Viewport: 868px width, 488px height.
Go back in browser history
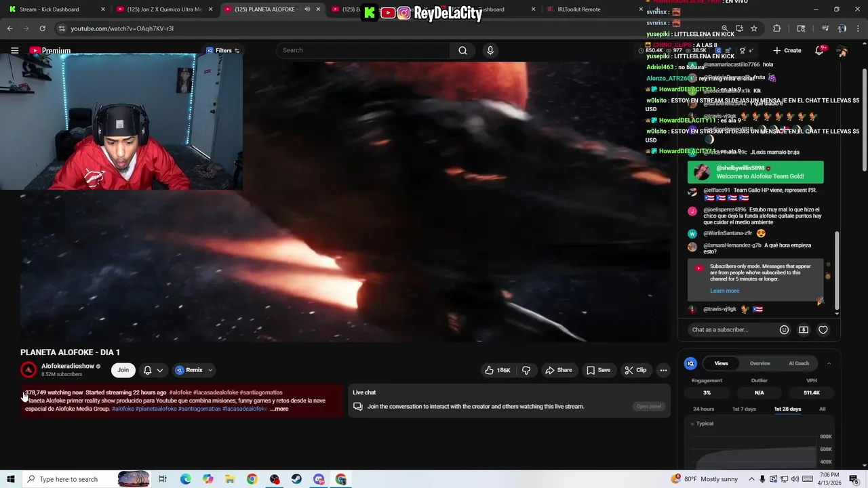point(10,28)
